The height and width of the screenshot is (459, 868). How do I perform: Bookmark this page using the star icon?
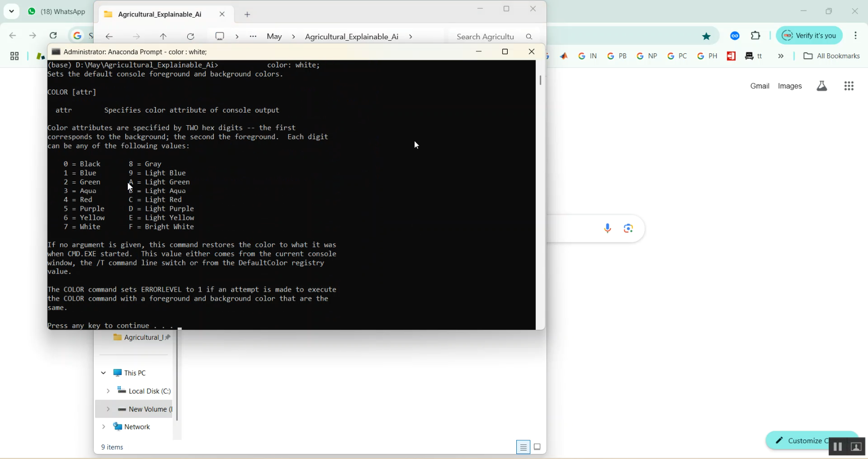706,36
